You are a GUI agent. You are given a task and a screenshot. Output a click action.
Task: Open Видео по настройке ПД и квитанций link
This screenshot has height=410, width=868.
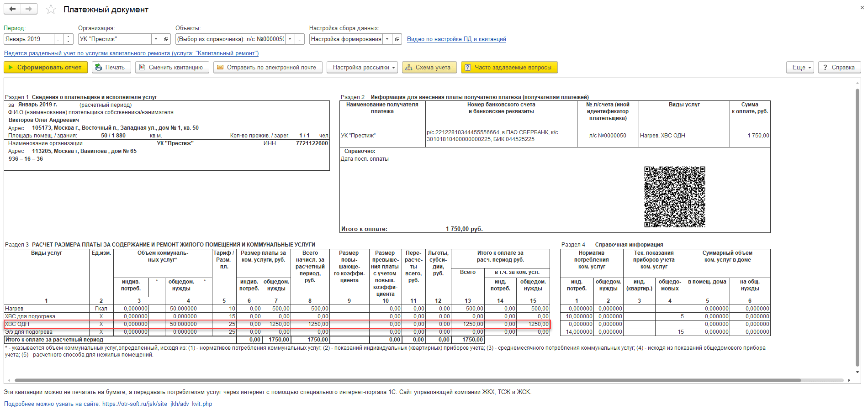click(456, 39)
